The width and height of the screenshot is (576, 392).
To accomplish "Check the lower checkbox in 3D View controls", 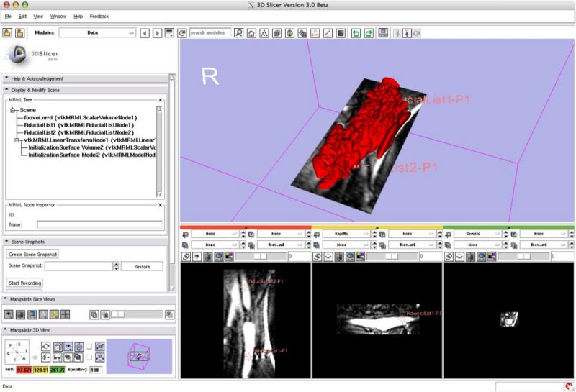I will pos(89,357).
